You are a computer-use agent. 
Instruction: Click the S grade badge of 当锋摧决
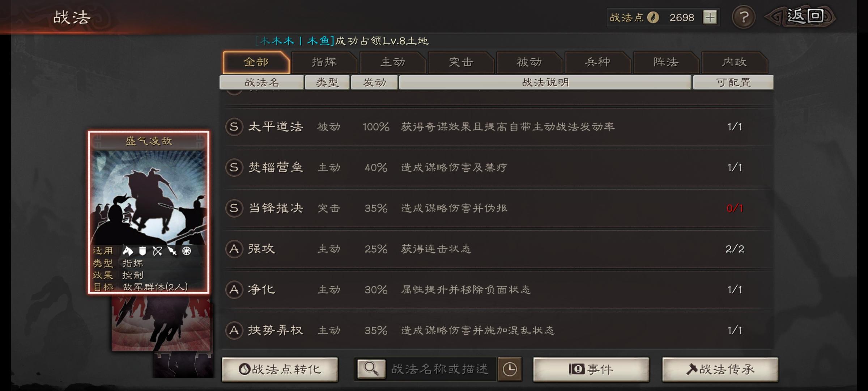pos(234,208)
